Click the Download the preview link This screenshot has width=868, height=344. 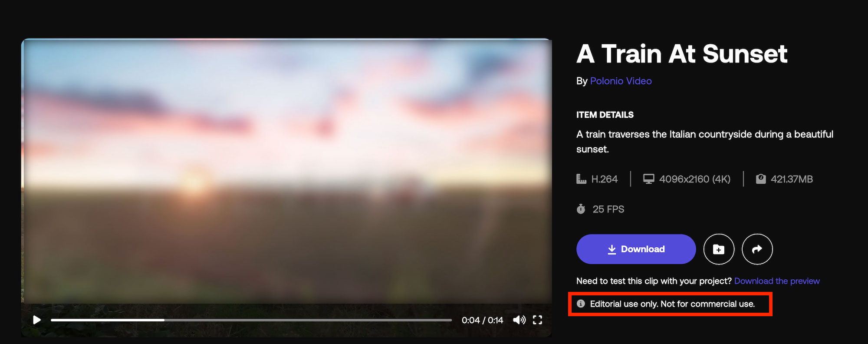tap(777, 281)
